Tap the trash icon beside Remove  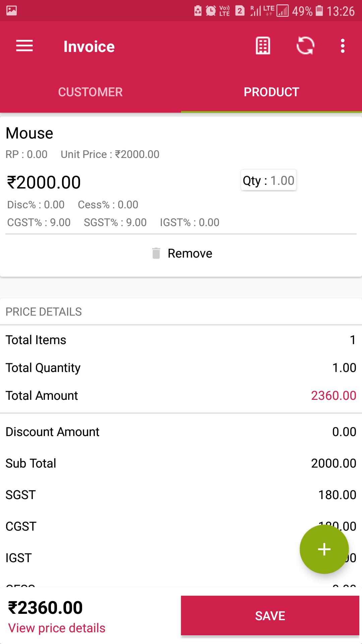click(156, 253)
